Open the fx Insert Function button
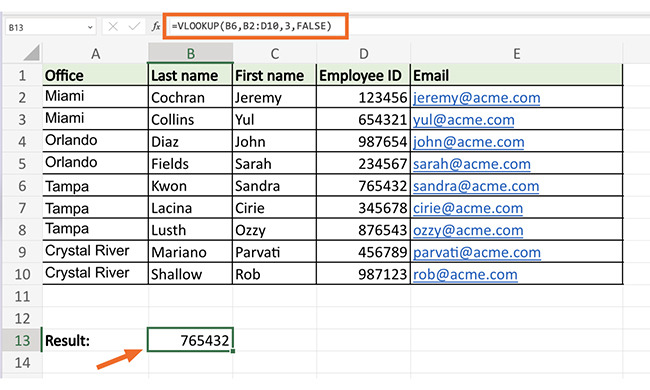 point(156,27)
